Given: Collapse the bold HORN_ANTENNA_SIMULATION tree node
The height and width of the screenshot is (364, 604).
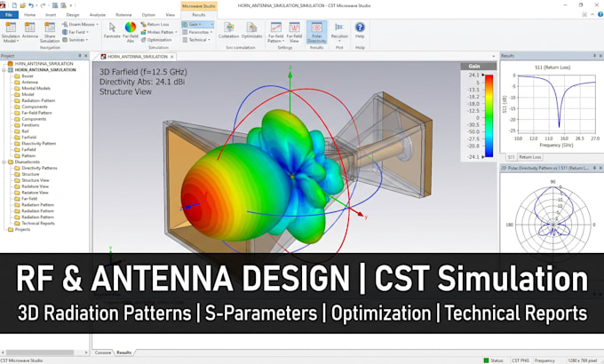Looking at the screenshot, I should (4, 70).
